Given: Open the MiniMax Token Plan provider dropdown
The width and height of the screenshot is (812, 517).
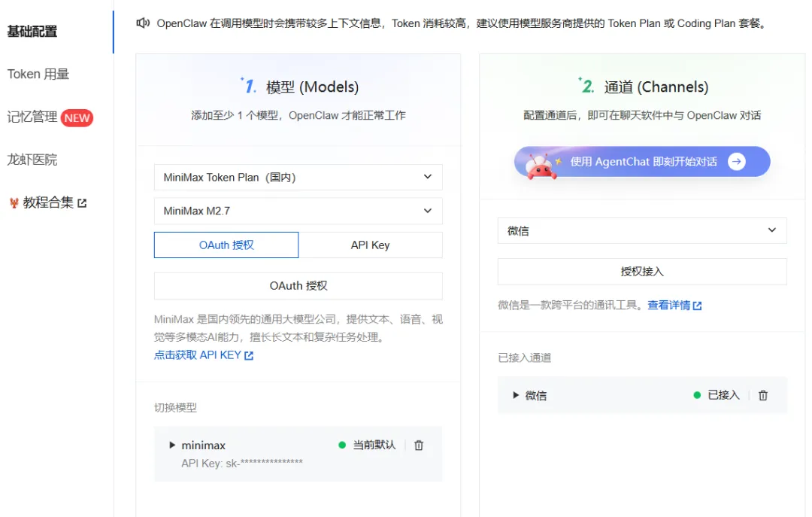Looking at the screenshot, I should (x=298, y=178).
